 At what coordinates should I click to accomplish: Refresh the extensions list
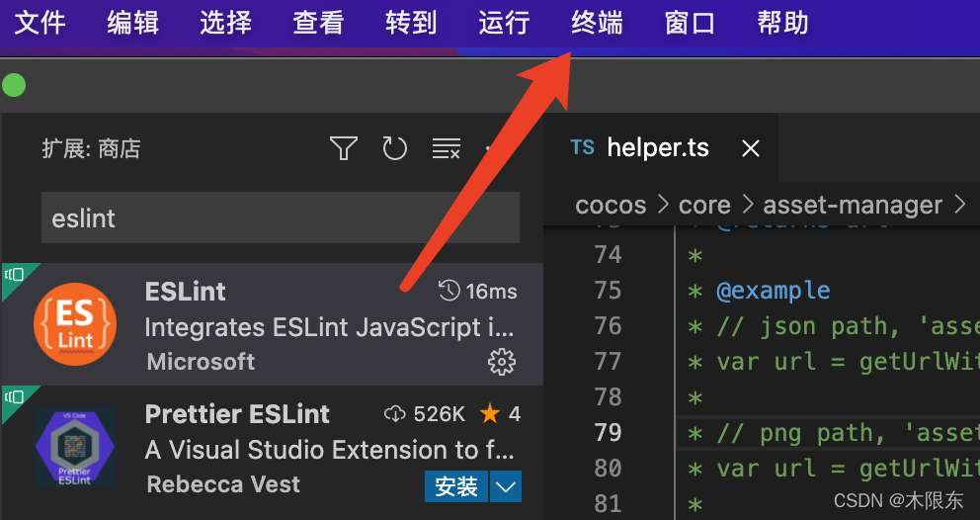point(394,149)
